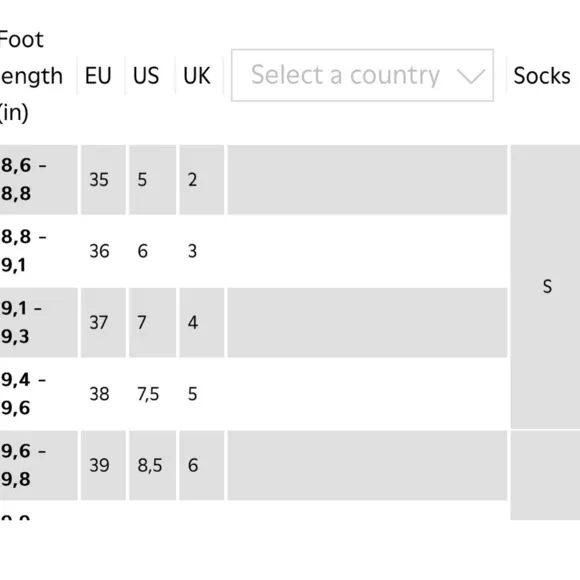Select EU size 39 cell
This screenshot has height=580, width=580.
(103, 465)
